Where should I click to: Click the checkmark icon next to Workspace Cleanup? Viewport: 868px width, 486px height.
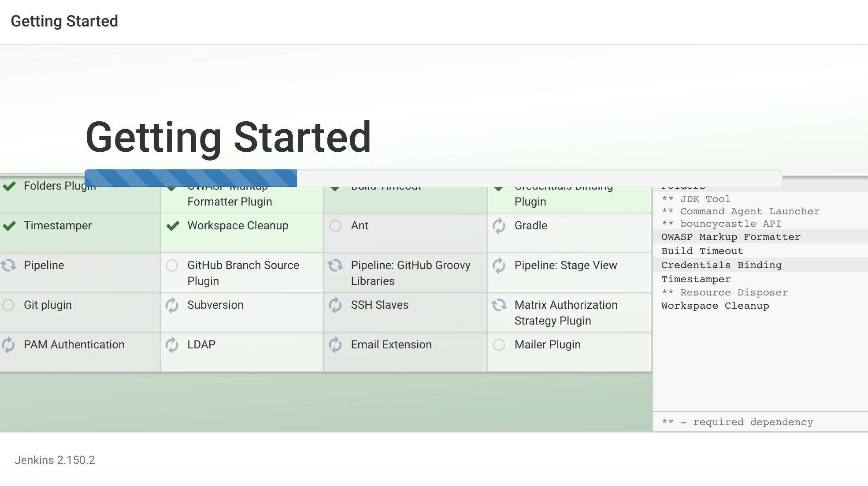[173, 226]
